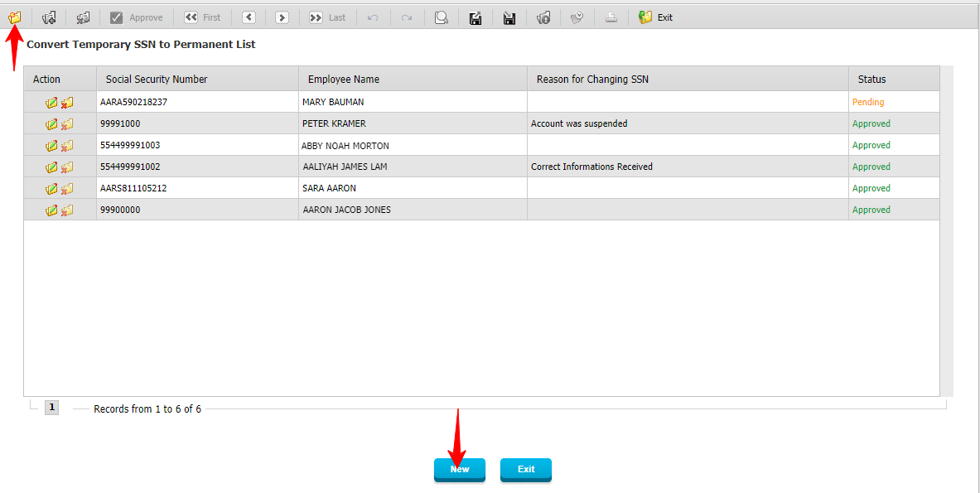Select the add record toolbar icon
980x493 pixels.
pos(50,17)
